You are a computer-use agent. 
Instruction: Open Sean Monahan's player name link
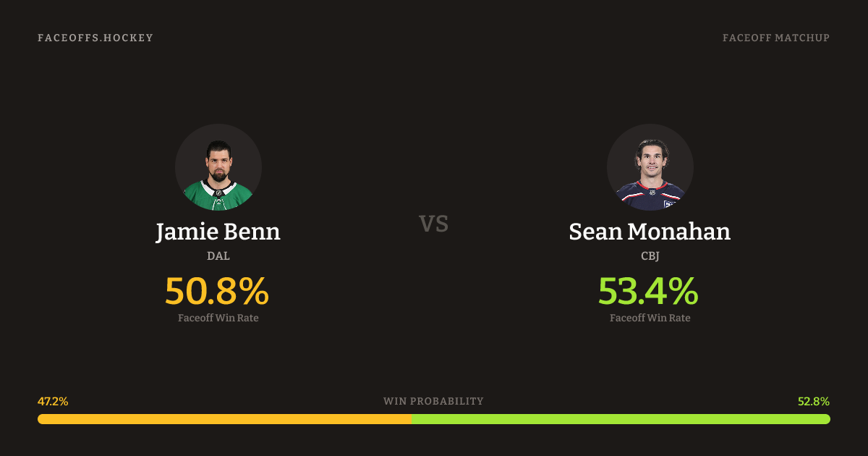(650, 232)
